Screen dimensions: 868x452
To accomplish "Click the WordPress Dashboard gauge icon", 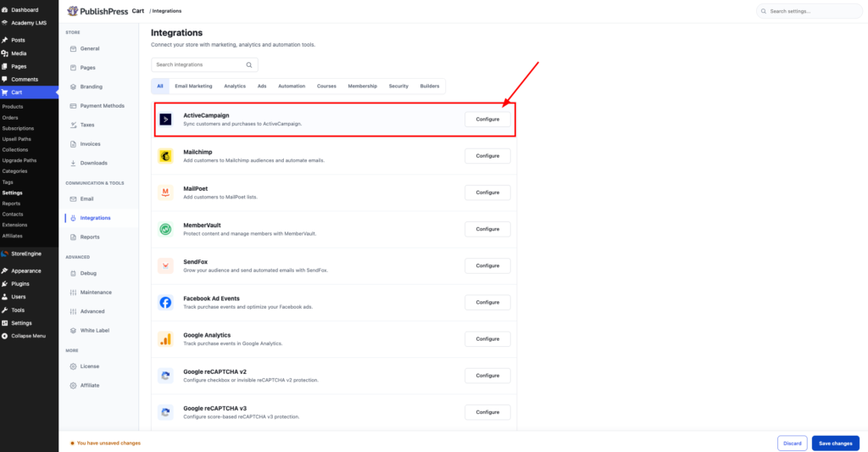I will click(x=5, y=10).
